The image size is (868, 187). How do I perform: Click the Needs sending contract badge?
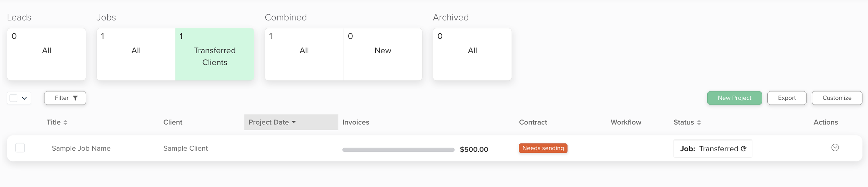(543, 148)
